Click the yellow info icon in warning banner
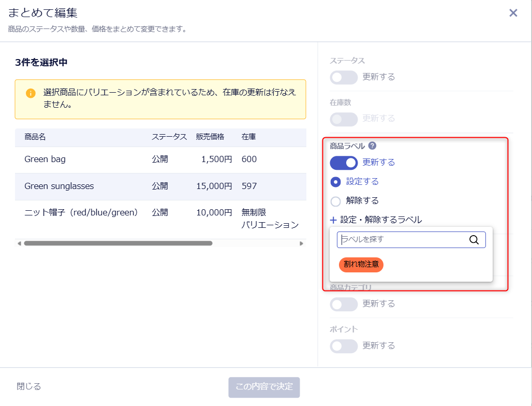Viewport: 532px width, 406px height. (x=31, y=93)
